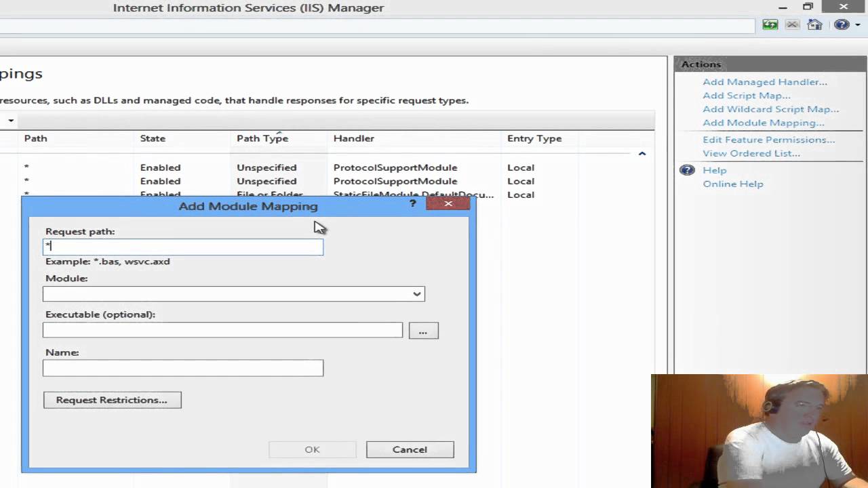Open the group-by dropdown arrow below description
This screenshot has width=868, height=488.
click(10, 121)
